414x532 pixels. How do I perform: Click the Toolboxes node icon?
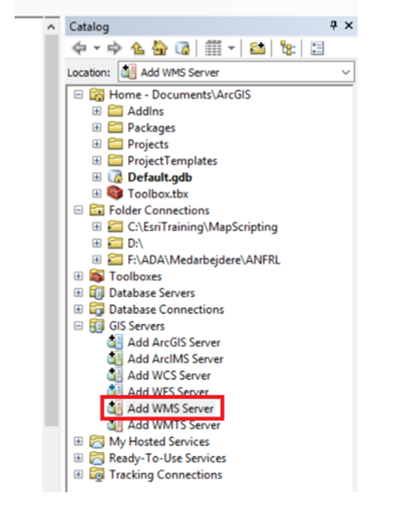pos(97,276)
